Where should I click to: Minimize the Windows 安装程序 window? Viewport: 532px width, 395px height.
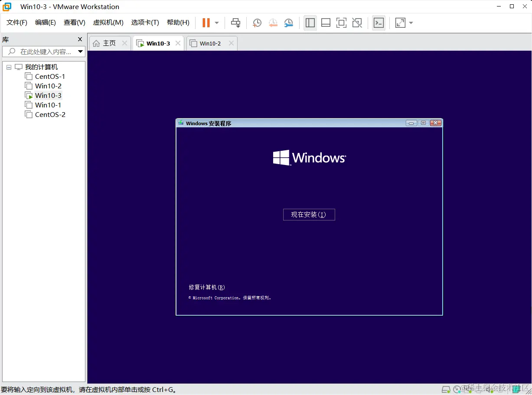(411, 123)
